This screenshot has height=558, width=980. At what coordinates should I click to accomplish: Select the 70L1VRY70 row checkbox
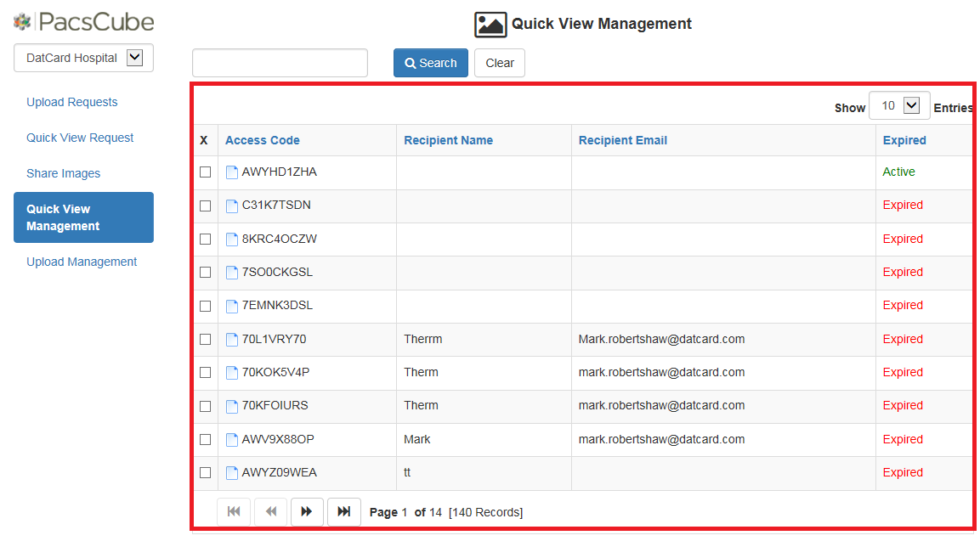click(x=205, y=339)
